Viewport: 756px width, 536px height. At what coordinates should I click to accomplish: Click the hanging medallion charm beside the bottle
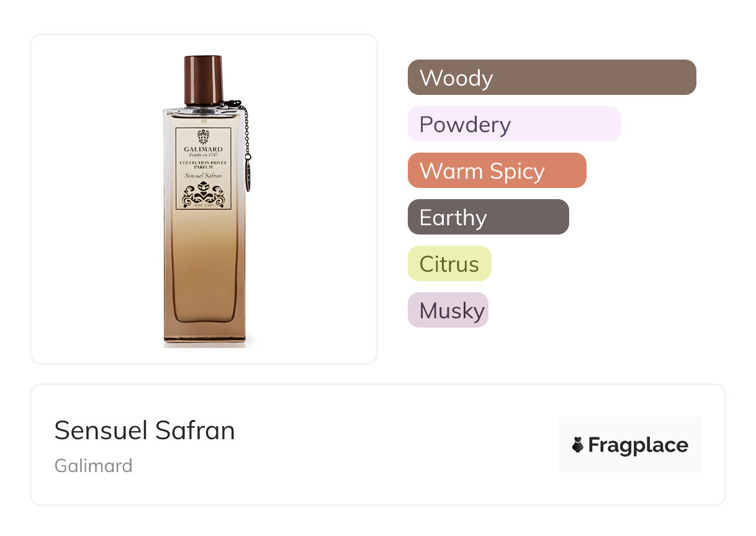[248, 174]
